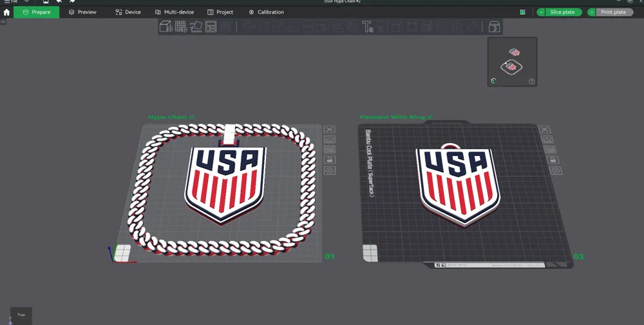Click the plate overview thumbnail
The image size is (644, 325).
click(x=512, y=62)
